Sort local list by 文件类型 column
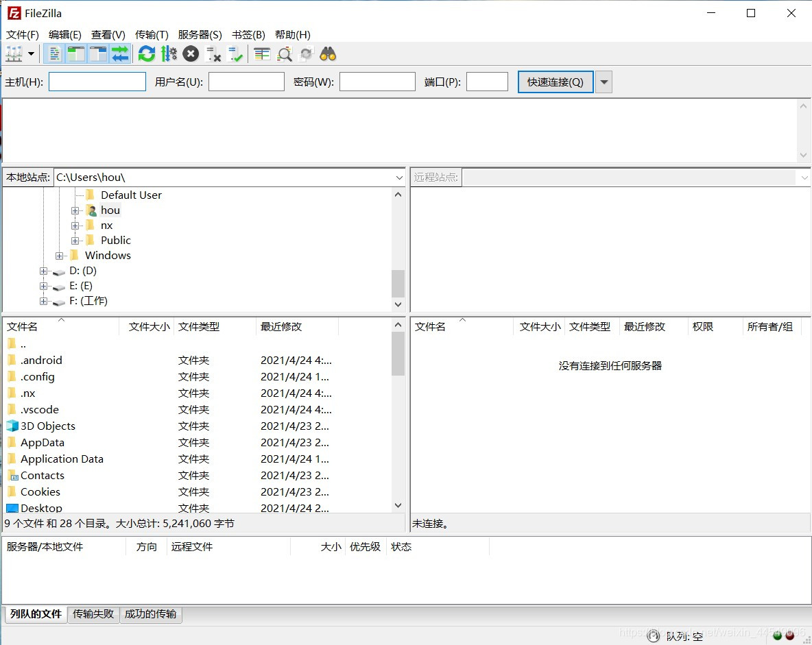Viewport: 812px width, 645px height. coord(215,327)
